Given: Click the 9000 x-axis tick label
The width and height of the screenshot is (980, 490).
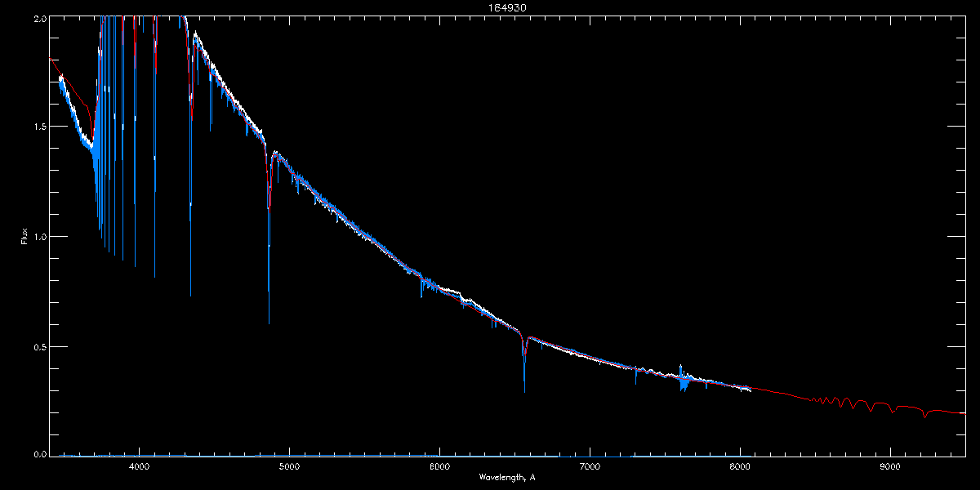Looking at the screenshot, I should (x=890, y=467).
